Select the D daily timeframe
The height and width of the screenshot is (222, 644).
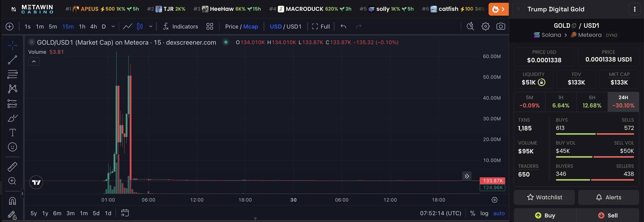click(104, 26)
